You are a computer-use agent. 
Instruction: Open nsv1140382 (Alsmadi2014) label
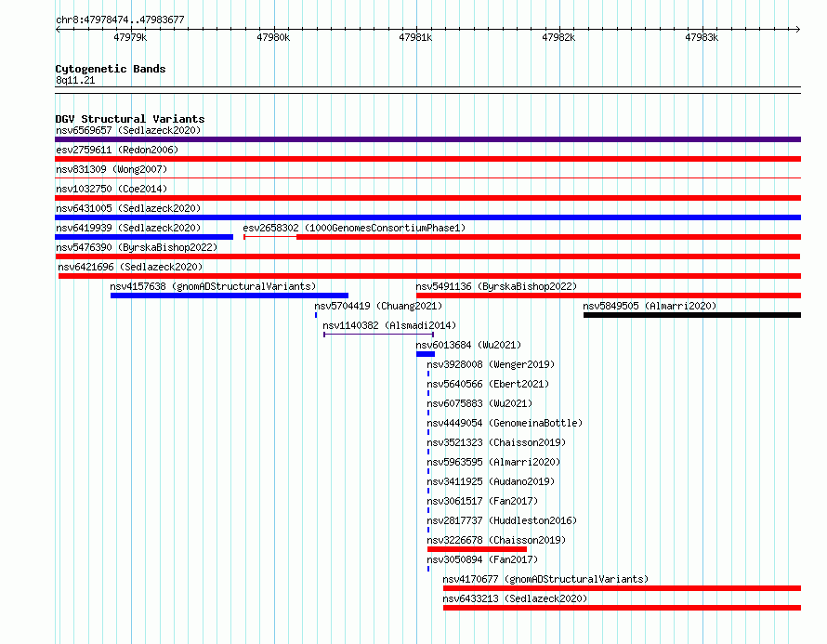[x=389, y=325]
